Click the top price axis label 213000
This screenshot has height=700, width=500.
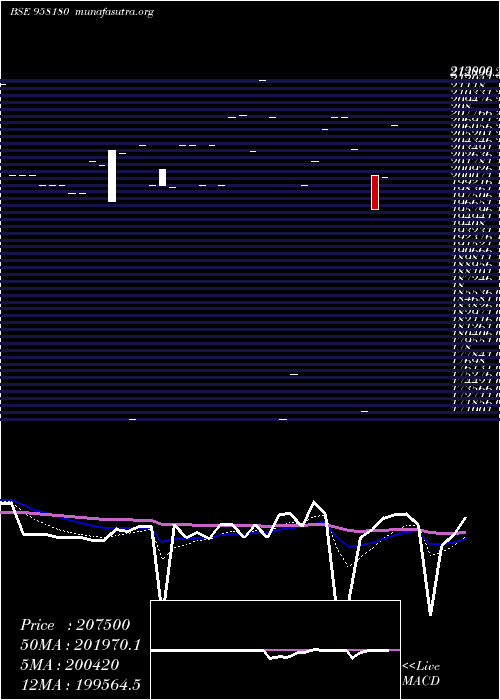tap(474, 71)
